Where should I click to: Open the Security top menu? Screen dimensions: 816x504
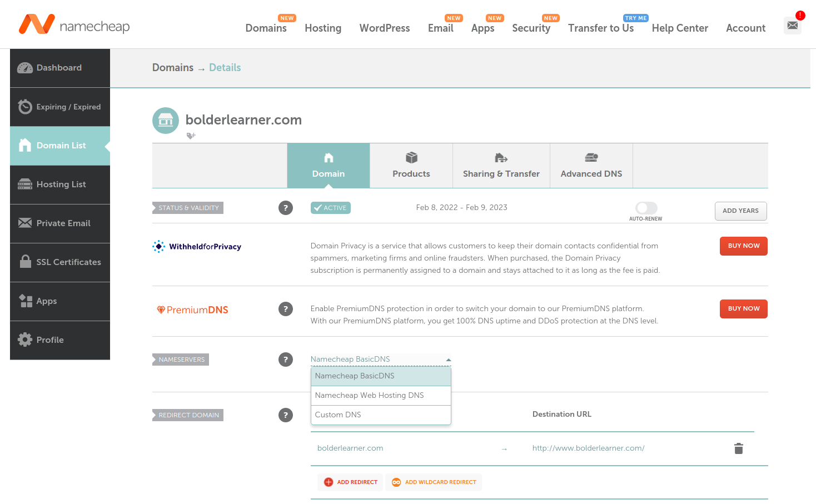tap(531, 28)
